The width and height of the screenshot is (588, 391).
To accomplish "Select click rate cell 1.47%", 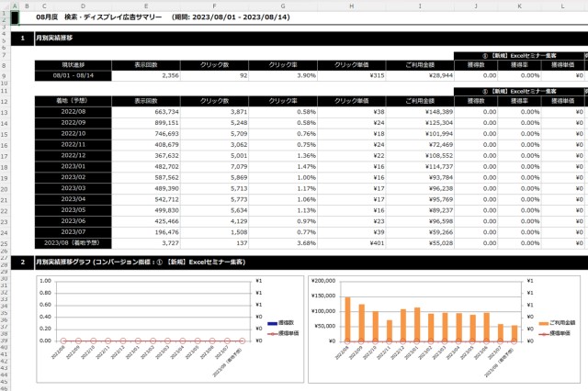I will [x=283, y=167].
